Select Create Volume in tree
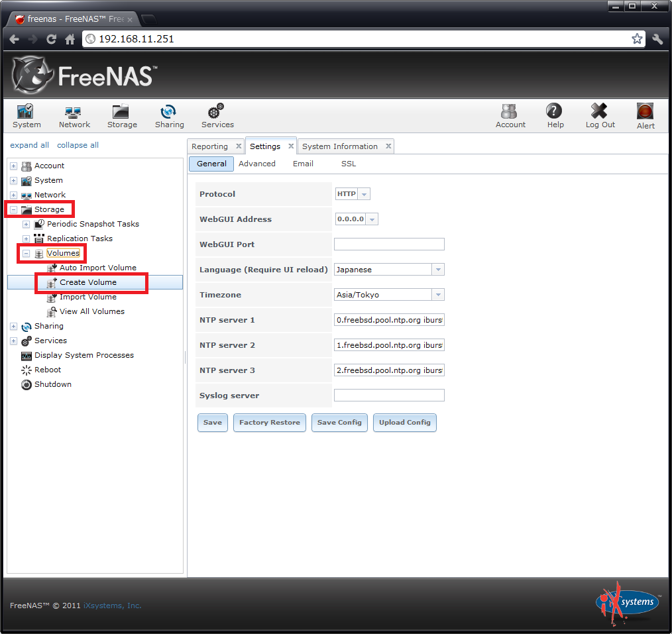Viewport: 672px width, 634px height. pos(88,282)
